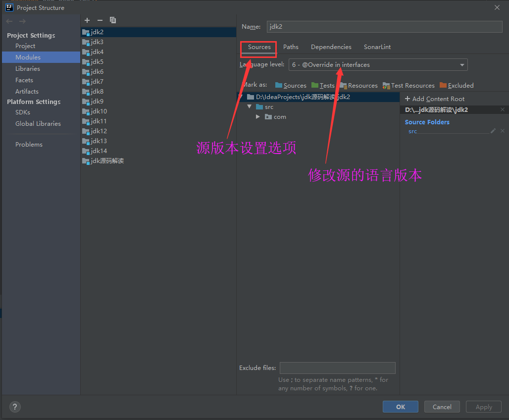This screenshot has height=420, width=509.
Task: Click the plus icon to add a module
Action: pyautogui.click(x=87, y=20)
